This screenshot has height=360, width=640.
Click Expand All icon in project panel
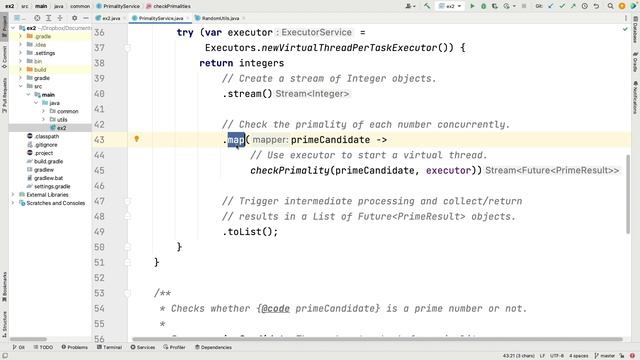(x=49, y=18)
